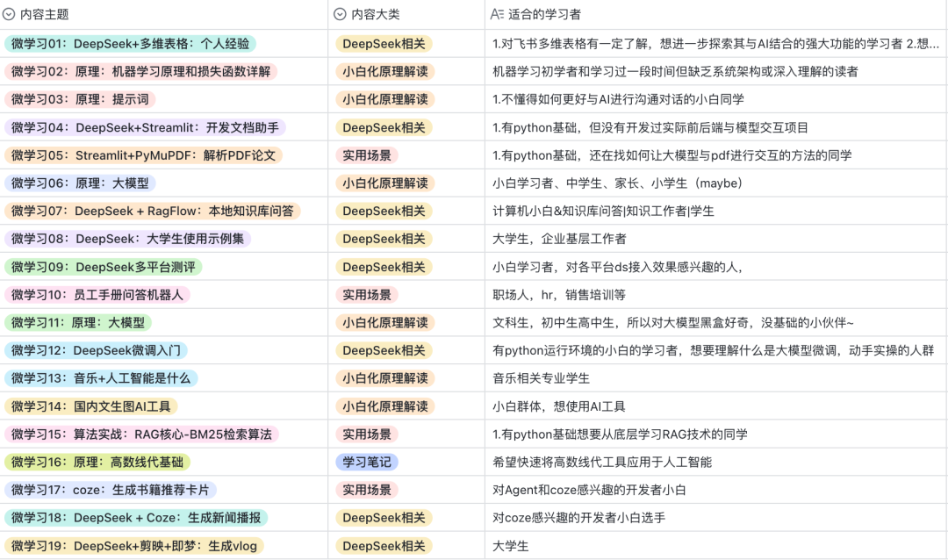948x560 pixels.
Task: Click DeepSeek相关 tag in 微学习12 row
Action: click(384, 350)
